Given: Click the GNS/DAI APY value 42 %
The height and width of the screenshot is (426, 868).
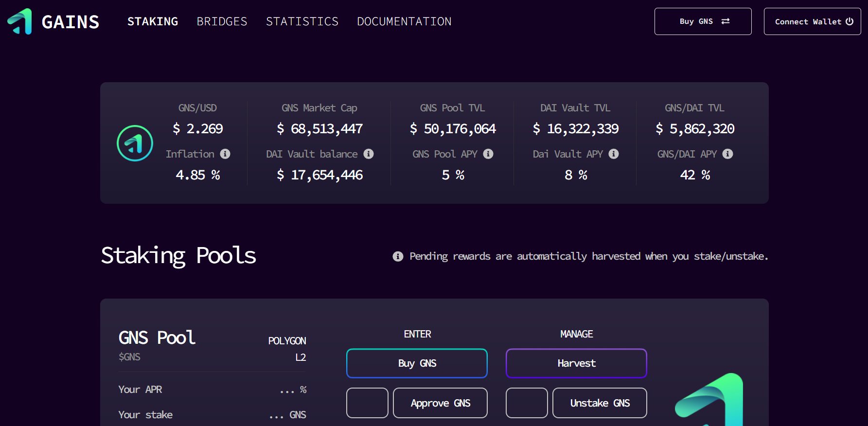Looking at the screenshot, I should (x=695, y=175).
